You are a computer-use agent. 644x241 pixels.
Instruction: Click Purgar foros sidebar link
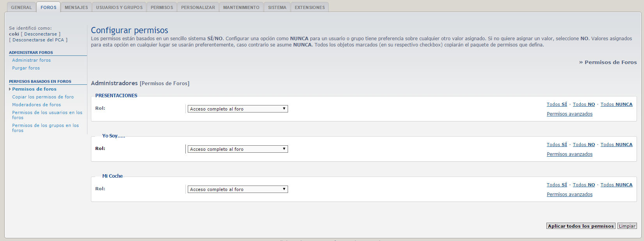point(26,68)
